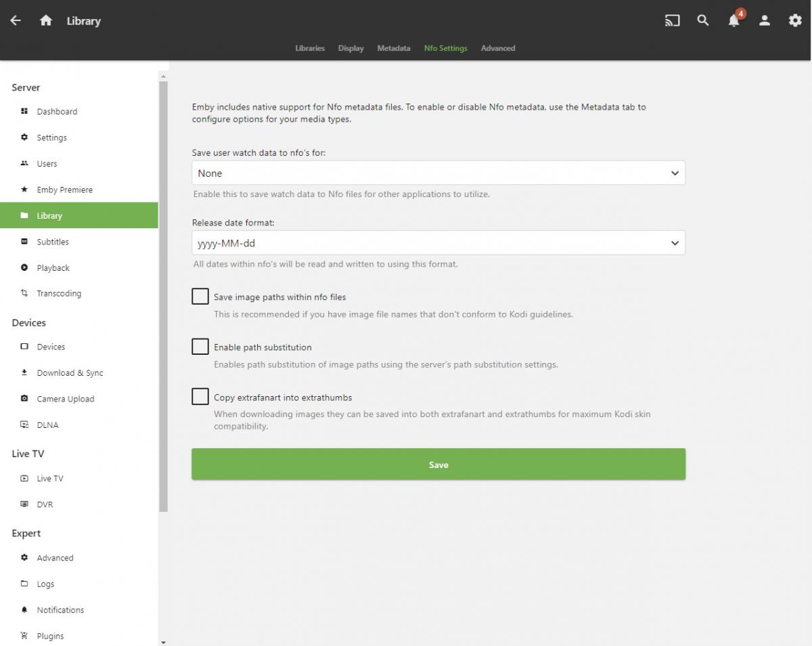The image size is (812, 646).
Task: Open Dashboard in the sidebar
Action: pyautogui.click(x=57, y=111)
